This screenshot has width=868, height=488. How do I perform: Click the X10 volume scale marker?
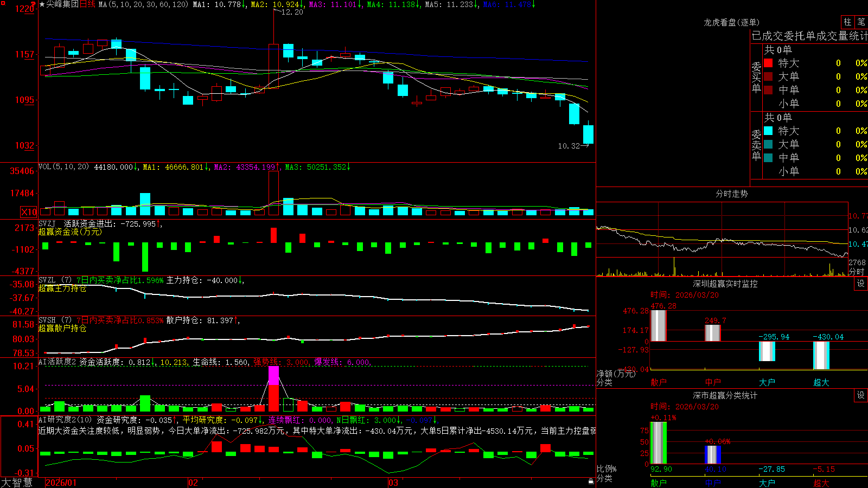pyautogui.click(x=29, y=212)
